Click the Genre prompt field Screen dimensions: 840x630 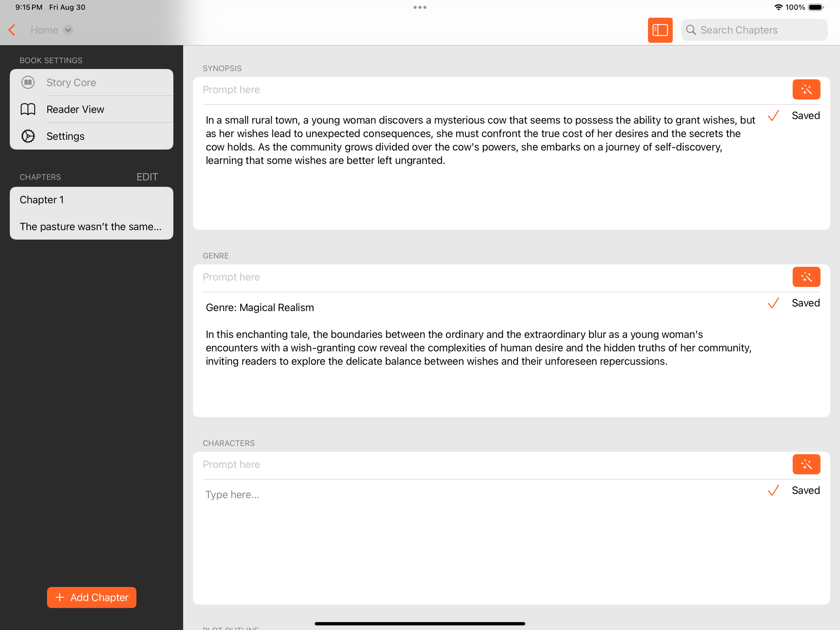(x=494, y=277)
